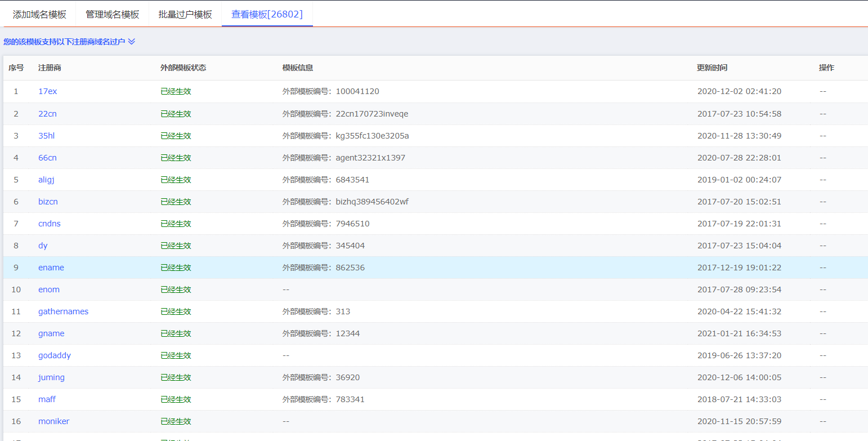Image resolution: width=868 pixels, height=441 pixels.
Task: Click the maff registrar link
Action: 47,399
